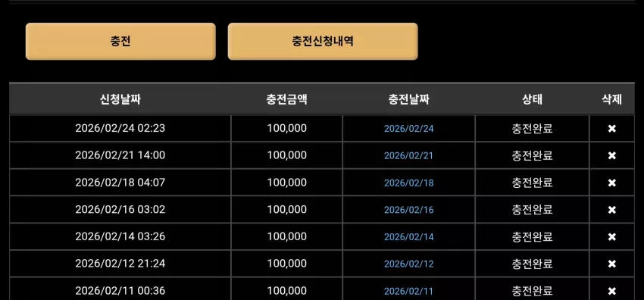
Task: Delete the 2026/02/24 02:23 charge entry
Action: coord(612,129)
